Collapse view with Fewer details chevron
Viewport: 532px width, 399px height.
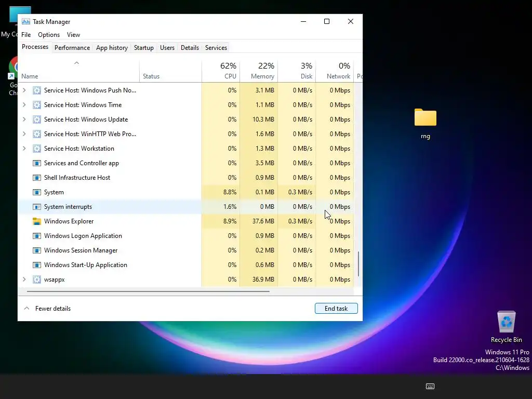[x=26, y=309]
